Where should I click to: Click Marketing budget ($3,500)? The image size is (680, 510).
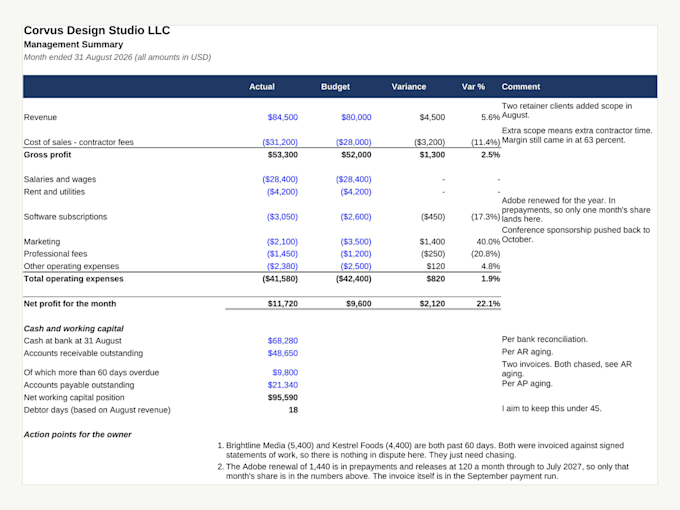pyautogui.click(x=356, y=242)
